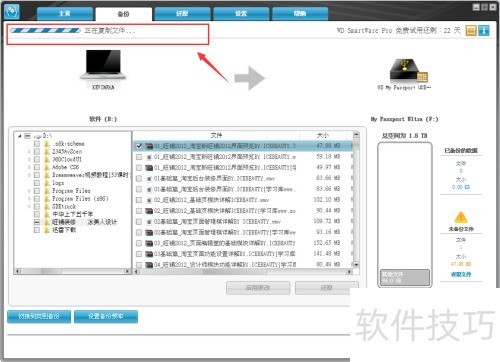The width and height of the screenshot is (500, 362).
Task: Switch to the 主页 tab
Action: [x=65, y=14]
